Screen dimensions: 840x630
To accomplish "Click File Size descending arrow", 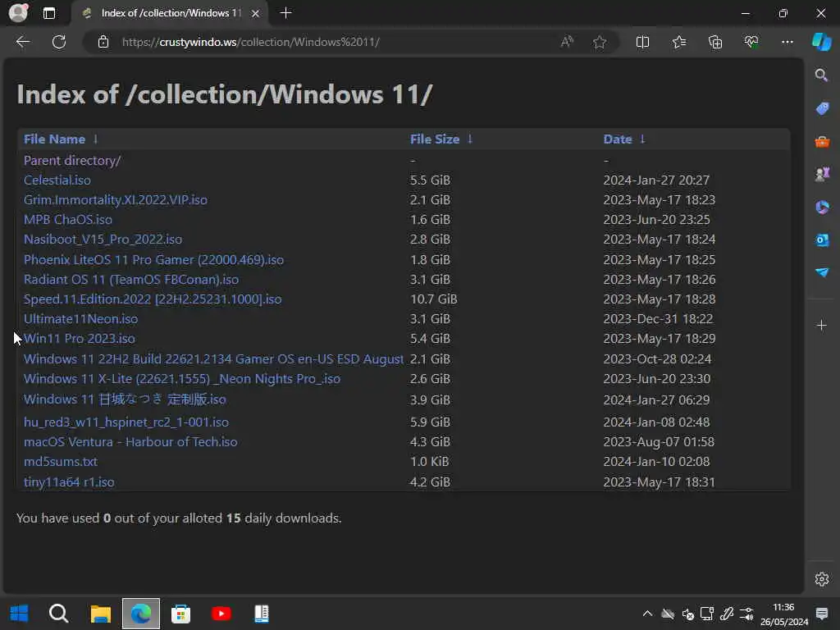I will coord(470,139).
